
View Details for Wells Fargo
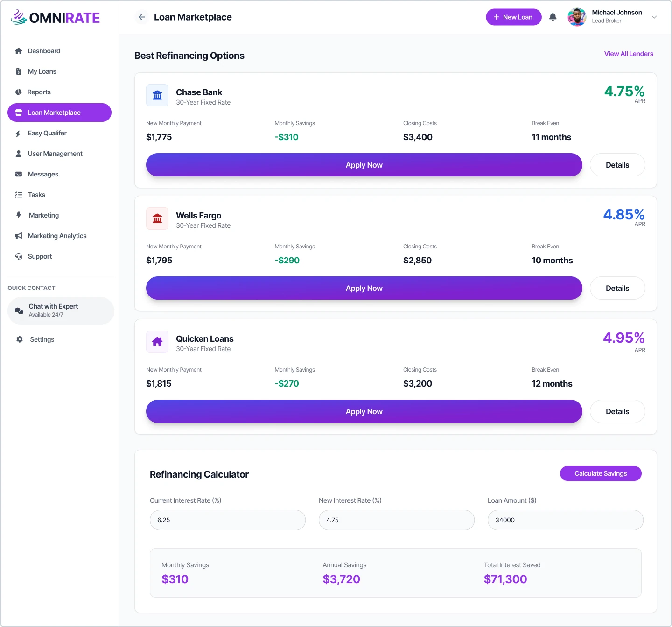(x=617, y=288)
